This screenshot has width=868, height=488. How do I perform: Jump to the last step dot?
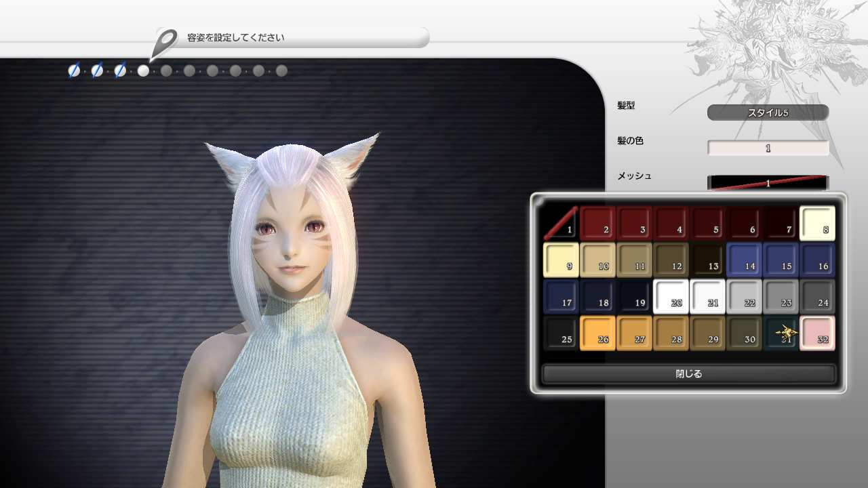[281, 70]
